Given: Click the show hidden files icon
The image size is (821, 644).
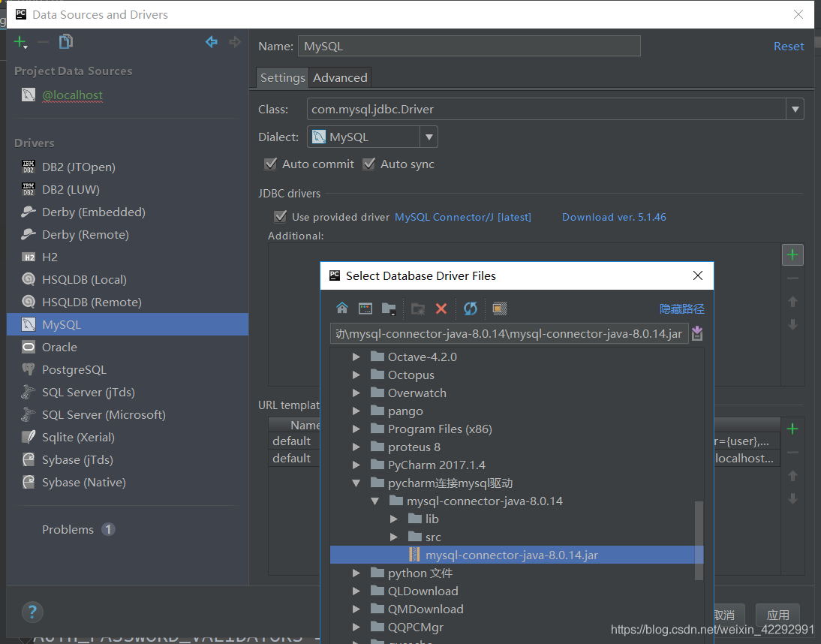Looking at the screenshot, I should click(x=500, y=308).
